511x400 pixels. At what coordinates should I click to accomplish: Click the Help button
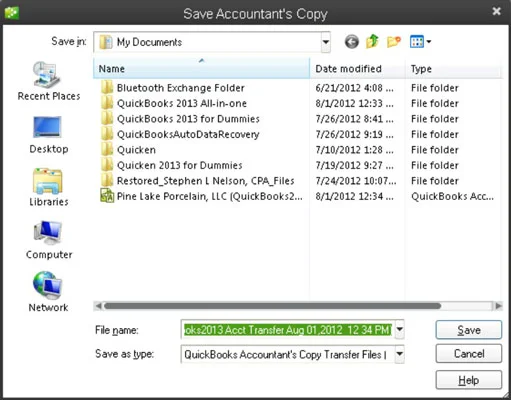click(x=469, y=380)
